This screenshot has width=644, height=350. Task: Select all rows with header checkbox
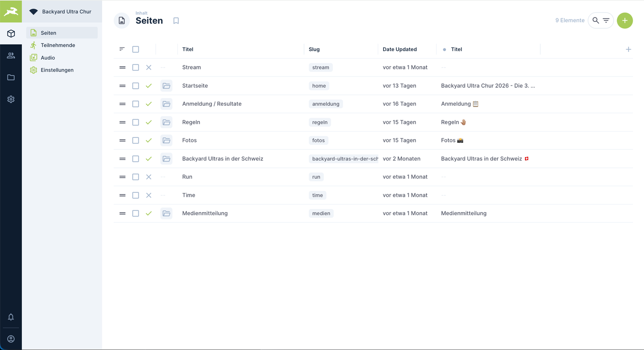(136, 49)
